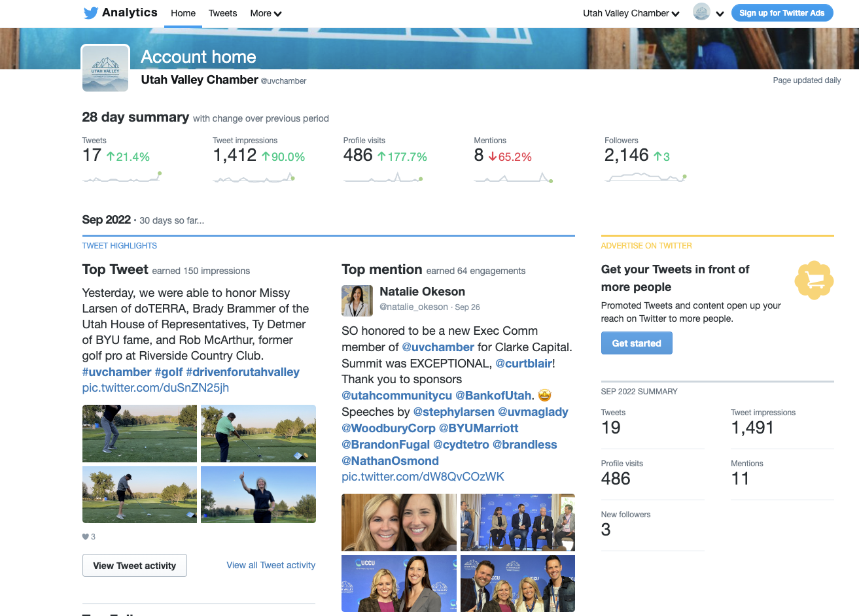This screenshot has height=616, width=859.
Task: Click the yellow shopping cart ads icon
Action: pyautogui.click(x=814, y=281)
